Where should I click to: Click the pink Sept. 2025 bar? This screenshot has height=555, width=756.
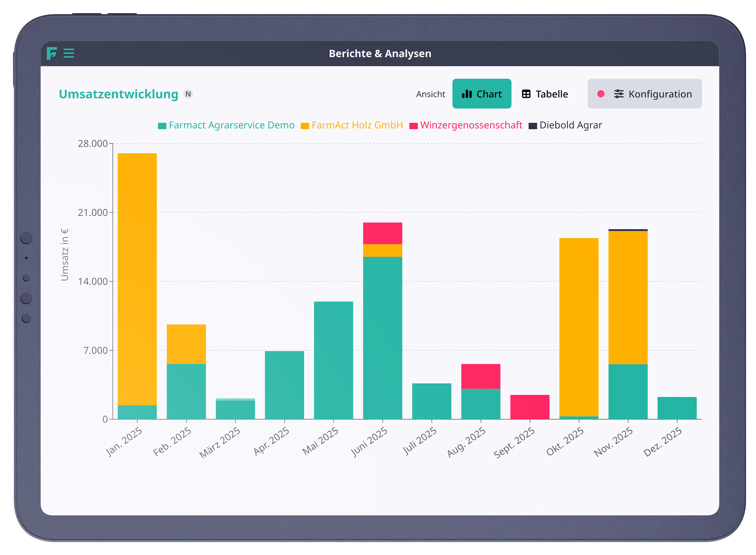pyautogui.click(x=530, y=407)
